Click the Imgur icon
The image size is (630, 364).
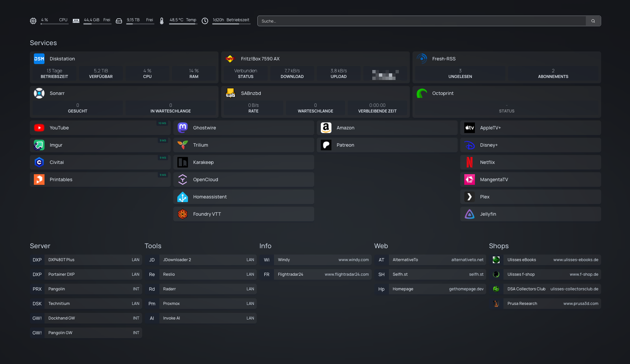click(39, 145)
